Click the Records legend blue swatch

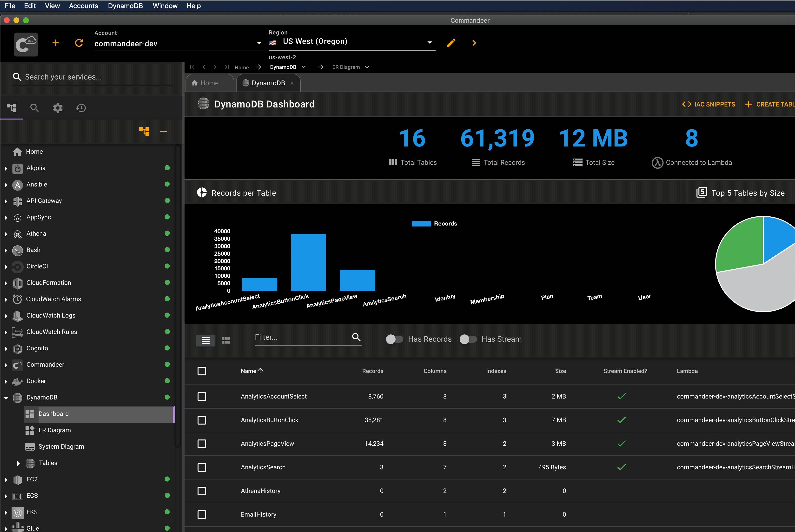pyautogui.click(x=421, y=224)
